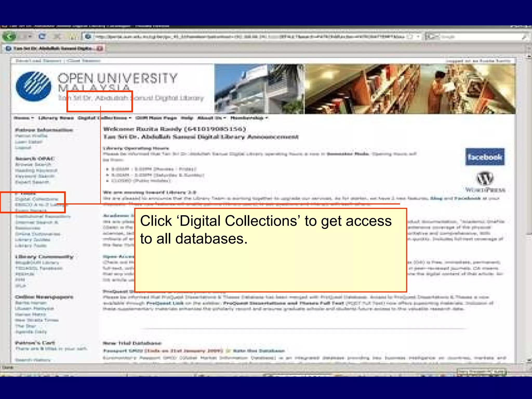This screenshot has height=399, width=532.
Task: Expand the Membership navigation menu
Action: [249, 118]
